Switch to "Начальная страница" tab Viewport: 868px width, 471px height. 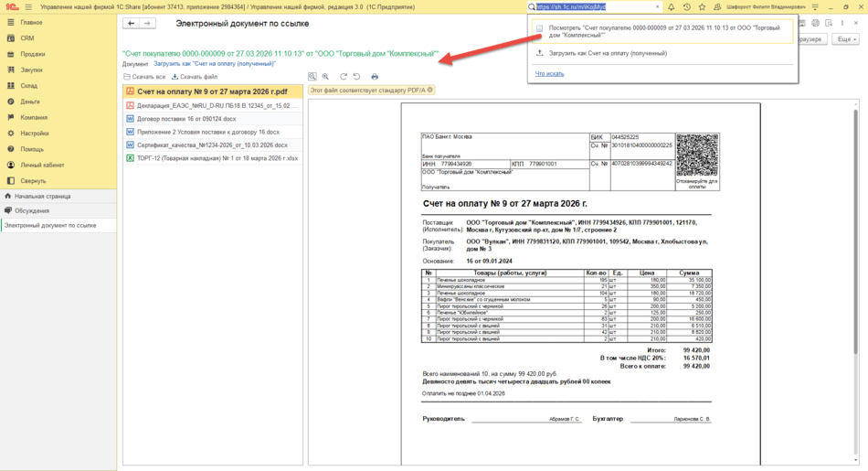click(42, 196)
